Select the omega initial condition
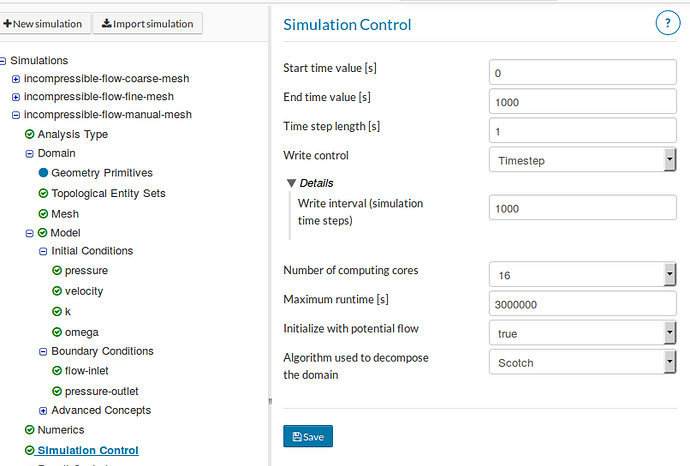This screenshot has width=690, height=466. (82, 333)
